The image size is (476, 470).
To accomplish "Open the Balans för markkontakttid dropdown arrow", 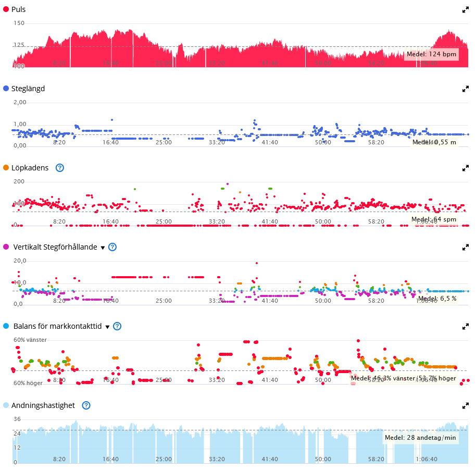I will coord(107,327).
